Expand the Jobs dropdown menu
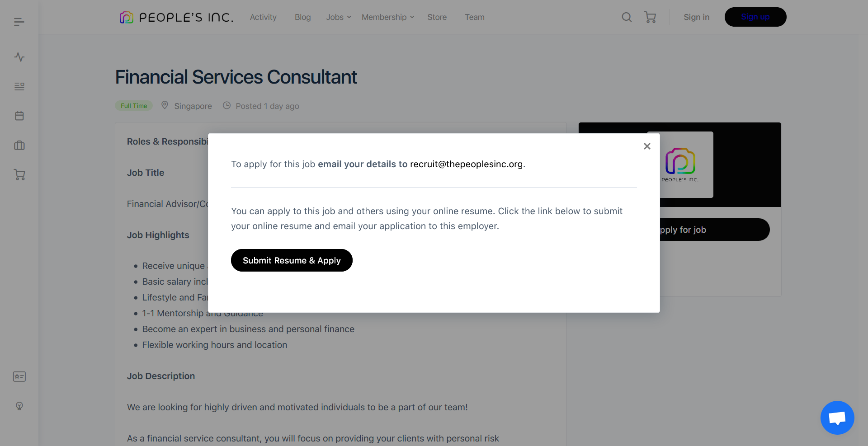The width and height of the screenshot is (868, 446). (339, 17)
